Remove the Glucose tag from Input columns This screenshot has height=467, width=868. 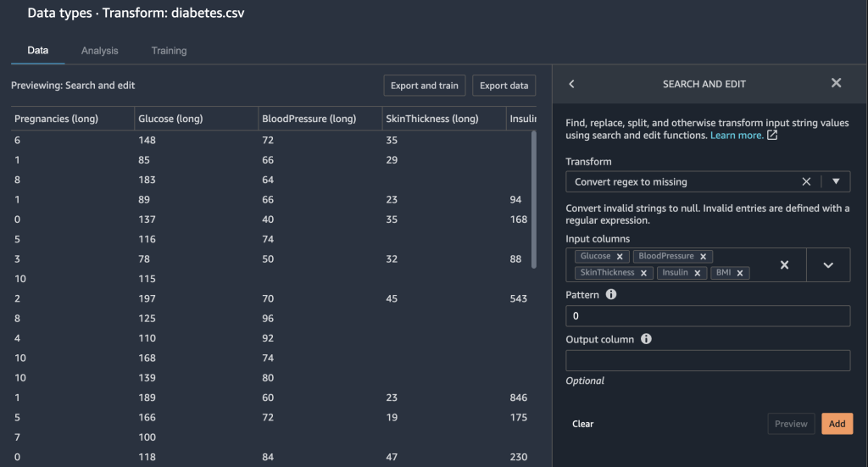[x=620, y=256]
